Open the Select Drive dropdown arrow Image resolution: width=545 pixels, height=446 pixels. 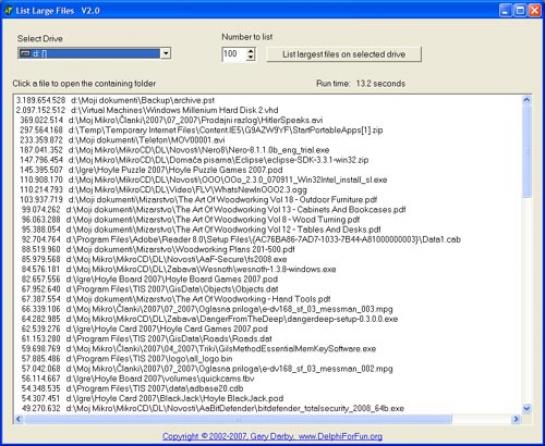coord(166,53)
